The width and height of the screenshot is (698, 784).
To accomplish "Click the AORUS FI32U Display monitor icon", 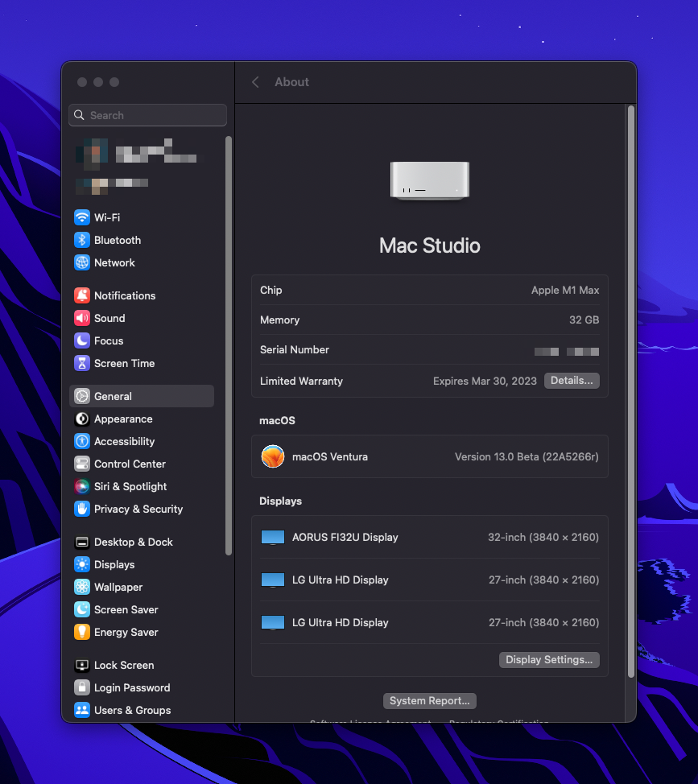I will click(273, 538).
